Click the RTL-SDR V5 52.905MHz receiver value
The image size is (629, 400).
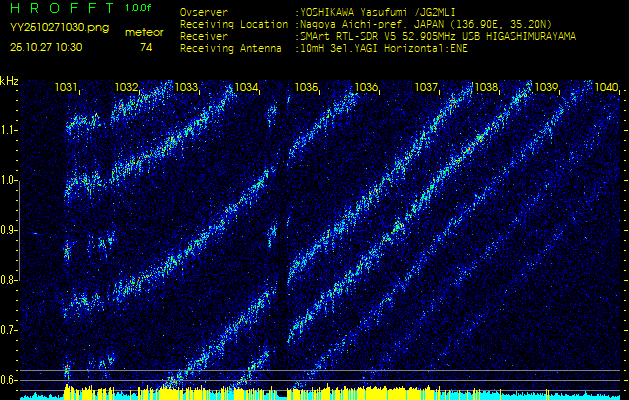pos(438,37)
